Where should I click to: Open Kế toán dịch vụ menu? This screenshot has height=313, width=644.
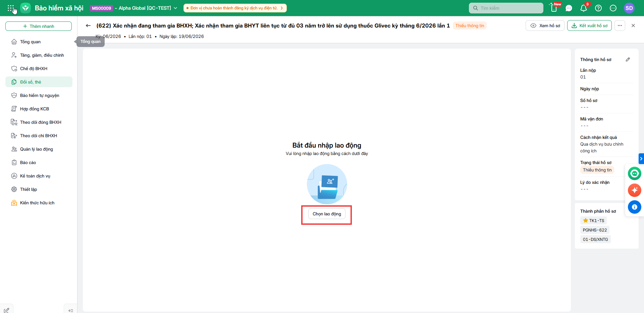(x=39, y=176)
